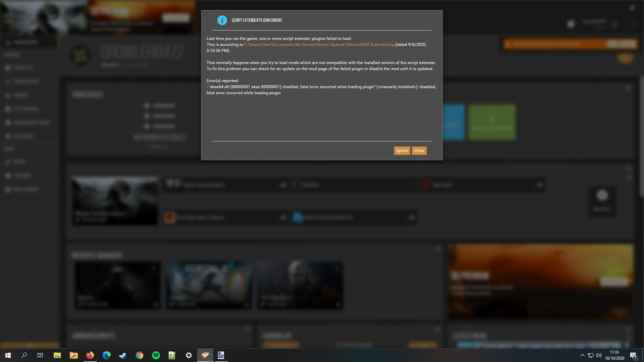The image size is (644, 362).
Task: Open the skse64.log file link
Action: [384, 45]
